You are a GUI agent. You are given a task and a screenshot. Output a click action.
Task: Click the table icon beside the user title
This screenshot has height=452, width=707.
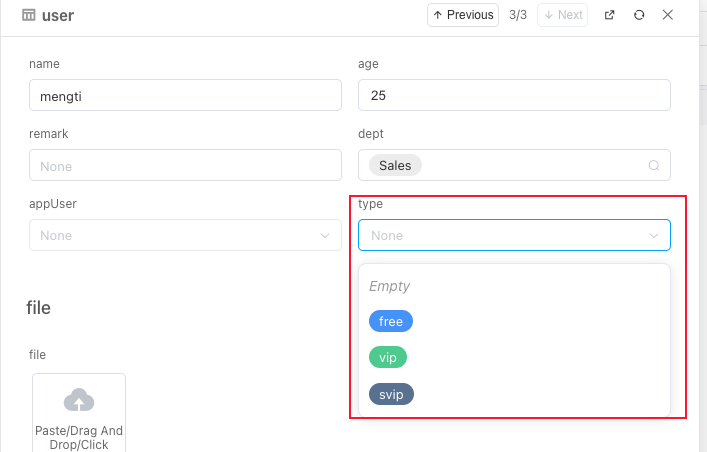click(x=29, y=16)
